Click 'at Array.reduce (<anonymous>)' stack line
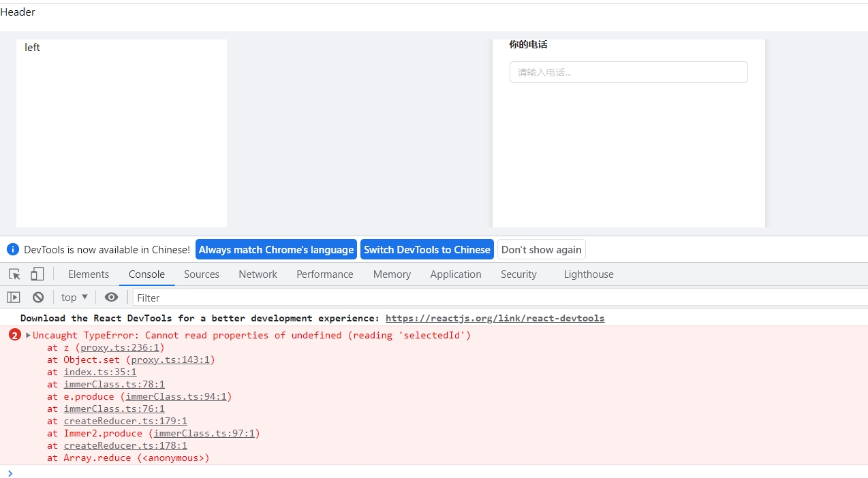Image resolution: width=868 pixels, height=478 pixels. coord(128,458)
